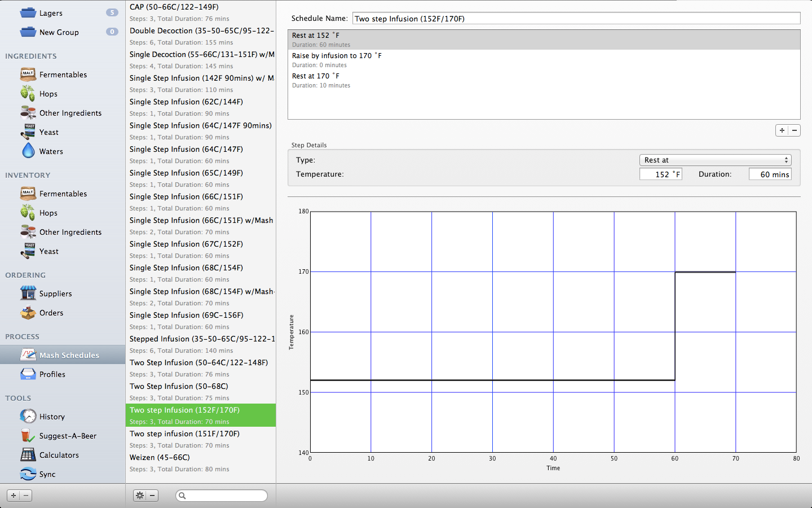Open the schedule list gear menu
The width and height of the screenshot is (812, 508).
point(140,496)
